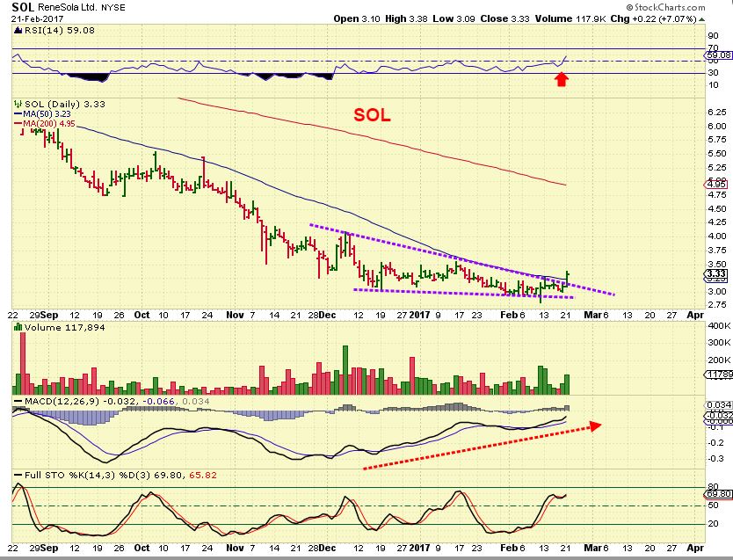Click the -0.3 MACD axis label
The image size is (733, 560).
click(x=716, y=459)
